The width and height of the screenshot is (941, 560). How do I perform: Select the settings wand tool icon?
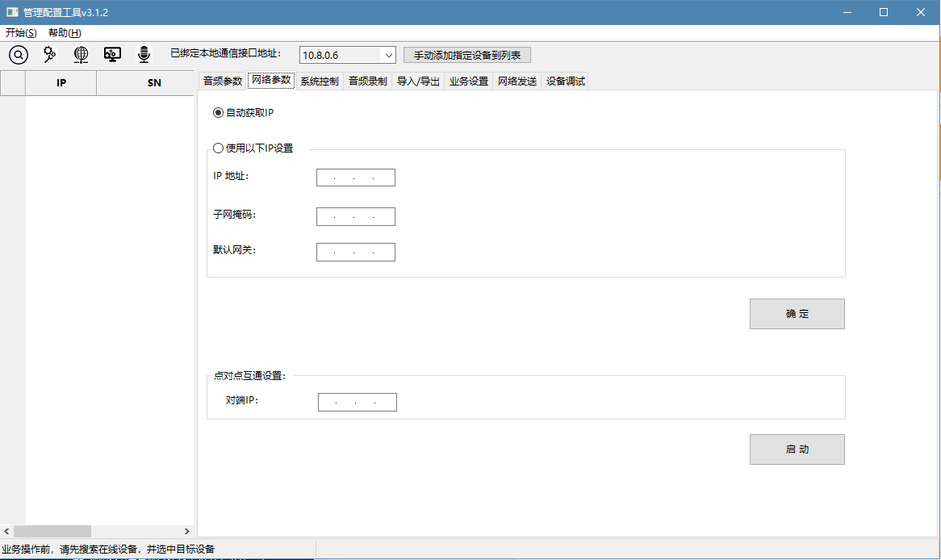48,55
